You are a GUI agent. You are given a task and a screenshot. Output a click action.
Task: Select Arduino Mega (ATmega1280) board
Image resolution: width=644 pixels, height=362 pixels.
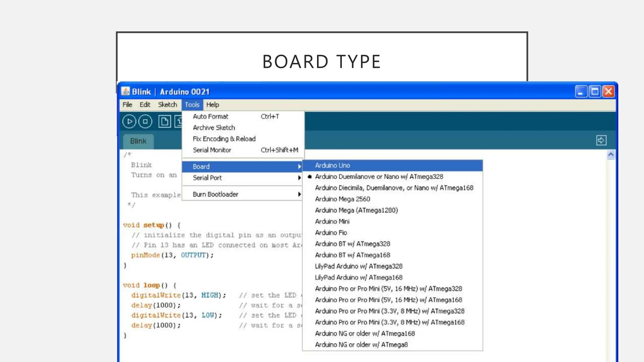(x=393, y=210)
